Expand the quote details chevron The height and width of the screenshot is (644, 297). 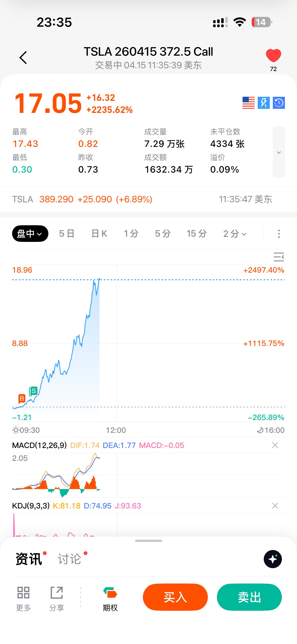point(279,152)
